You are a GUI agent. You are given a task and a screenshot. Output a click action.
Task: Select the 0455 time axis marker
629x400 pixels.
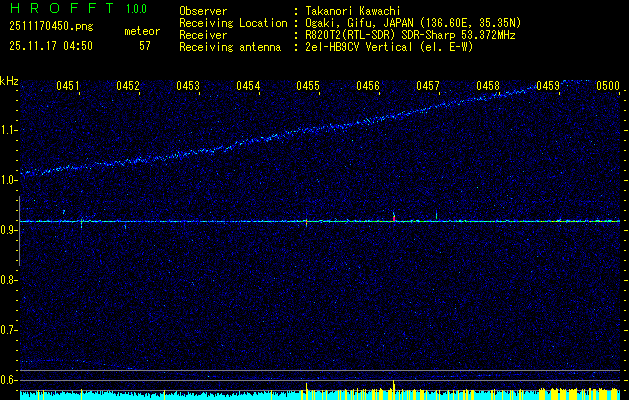308,86
